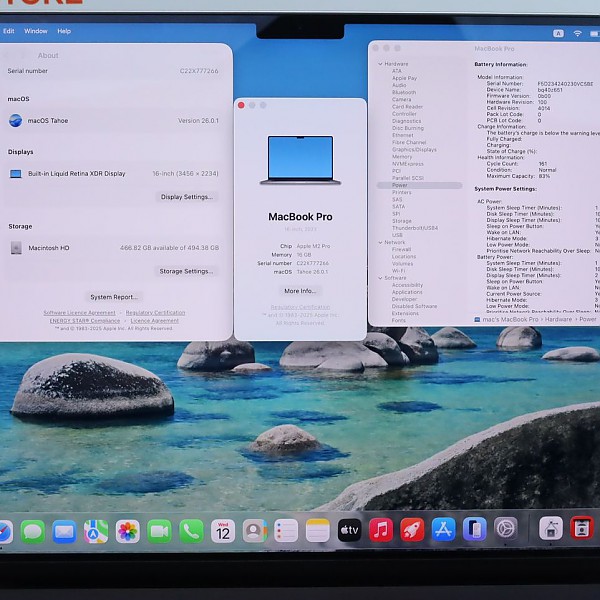This screenshot has width=600, height=600.
Task: Open Messages from the dock
Action: click(33, 531)
